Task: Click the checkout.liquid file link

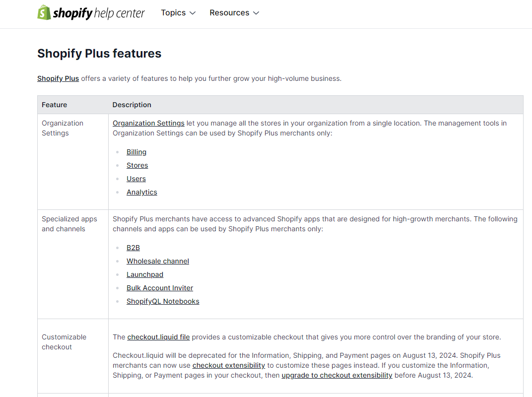Action: [158, 336]
